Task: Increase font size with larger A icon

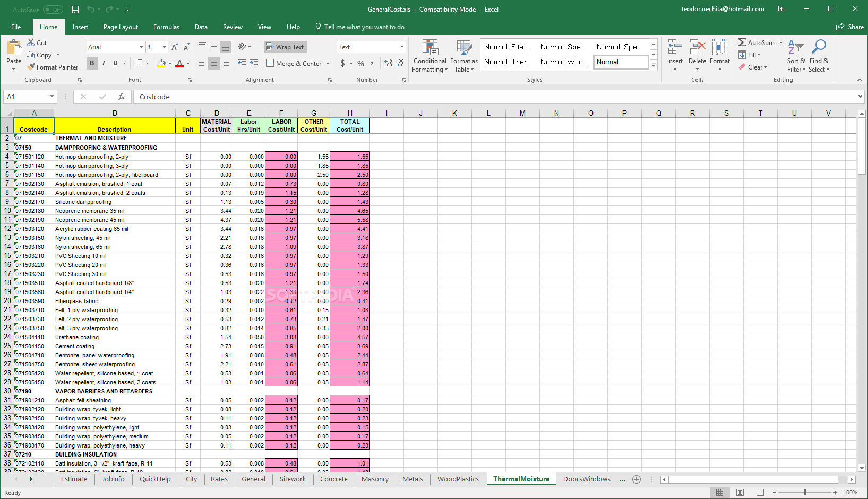Action: pos(174,47)
